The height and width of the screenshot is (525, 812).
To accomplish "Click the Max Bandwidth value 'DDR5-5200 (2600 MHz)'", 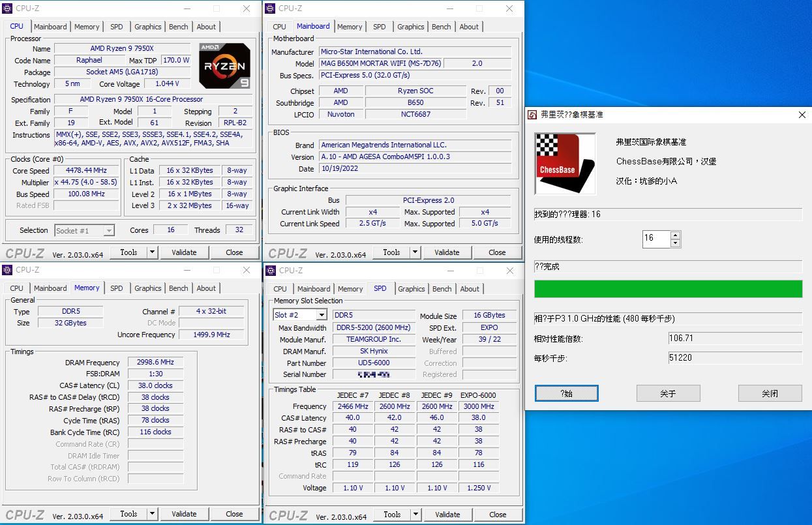I will tap(374, 327).
